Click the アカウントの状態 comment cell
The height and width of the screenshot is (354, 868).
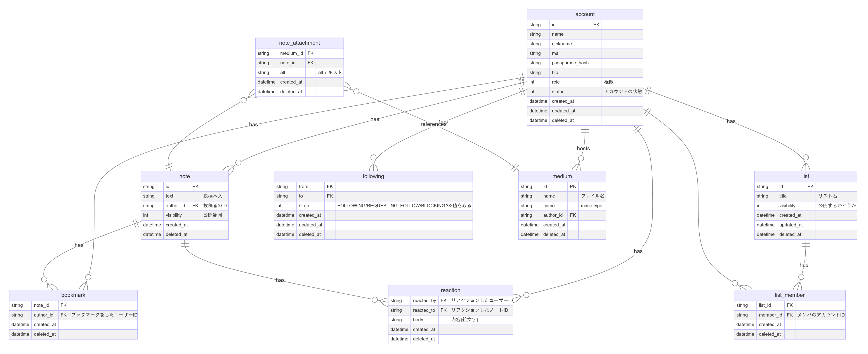coord(622,91)
